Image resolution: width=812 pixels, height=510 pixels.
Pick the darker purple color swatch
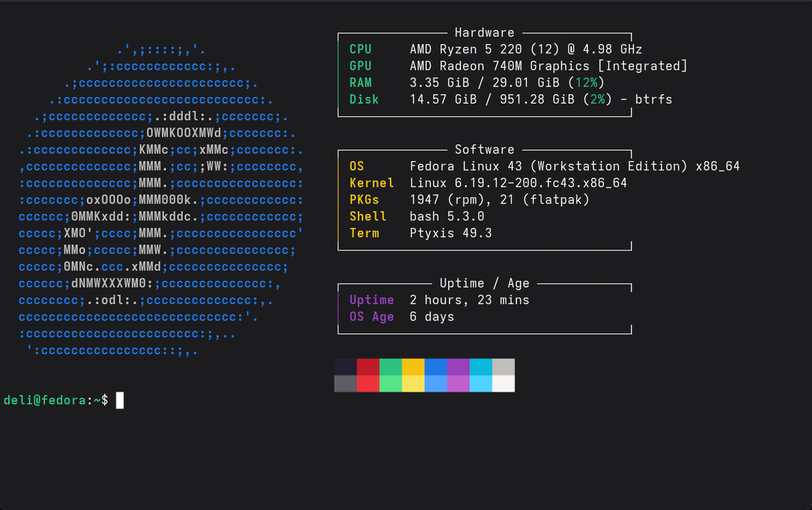coord(458,367)
